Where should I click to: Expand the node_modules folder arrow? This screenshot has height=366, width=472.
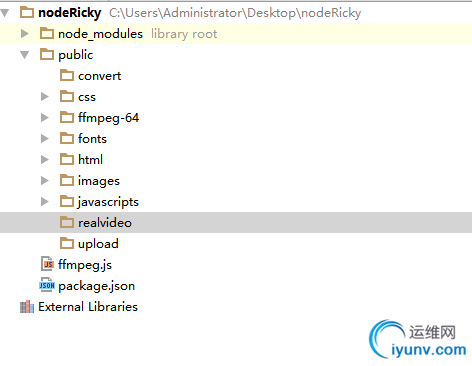coord(25,34)
